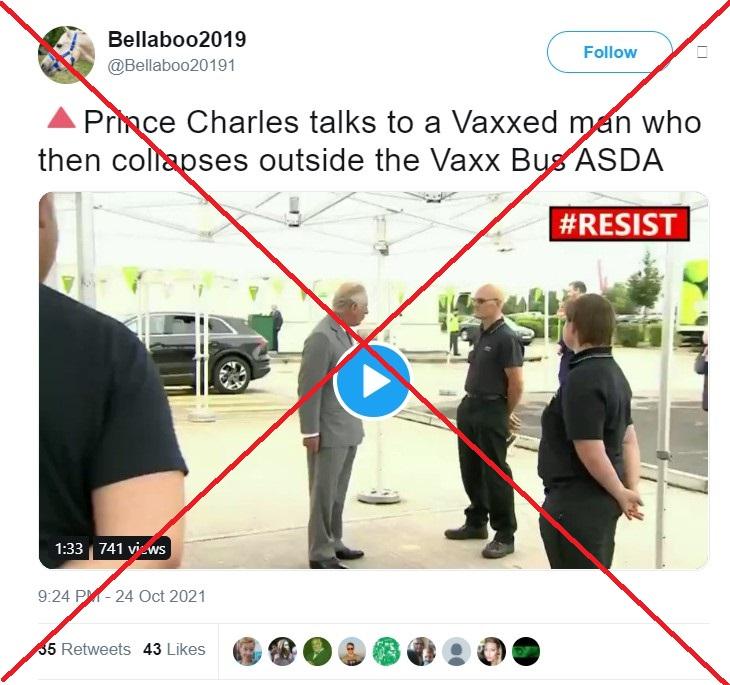
Task: Click the third green liker avatar
Action: [x=317, y=651]
